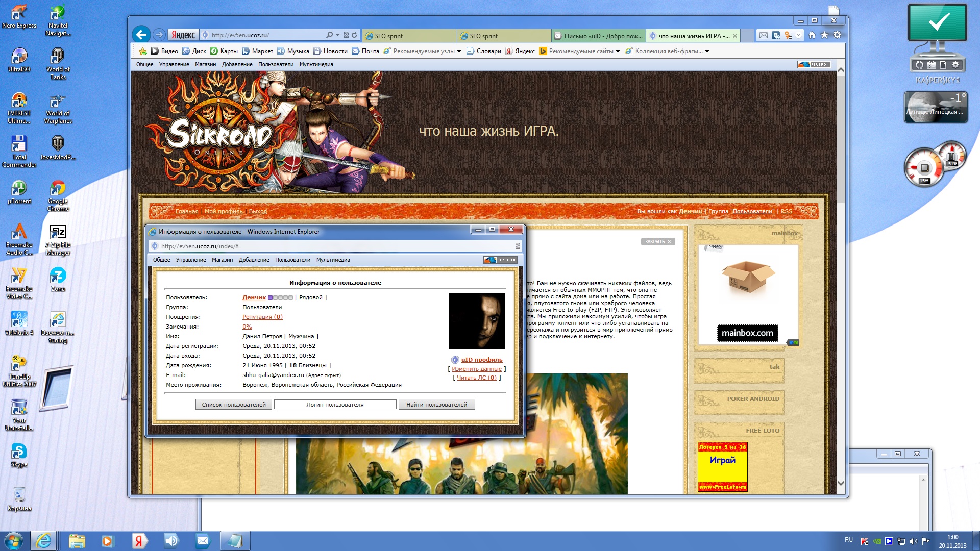Open the mail envelope taskbar icon
Viewport: 980px width, 551px height.
pos(203,541)
